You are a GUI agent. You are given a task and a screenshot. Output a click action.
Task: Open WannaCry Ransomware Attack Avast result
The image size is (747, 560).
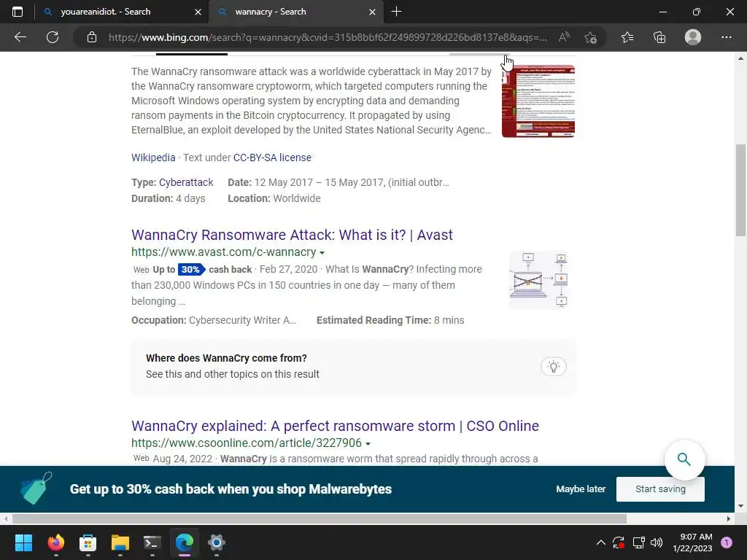click(x=292, y=235)
